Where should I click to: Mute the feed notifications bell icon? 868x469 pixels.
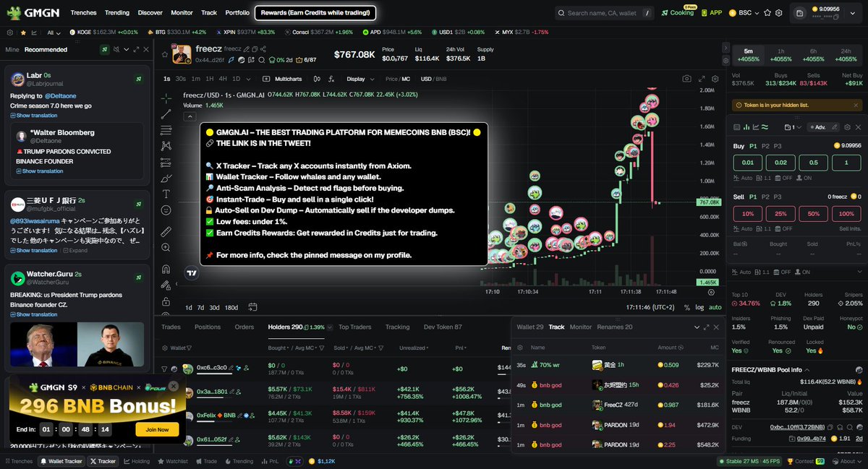click(116, 49)
